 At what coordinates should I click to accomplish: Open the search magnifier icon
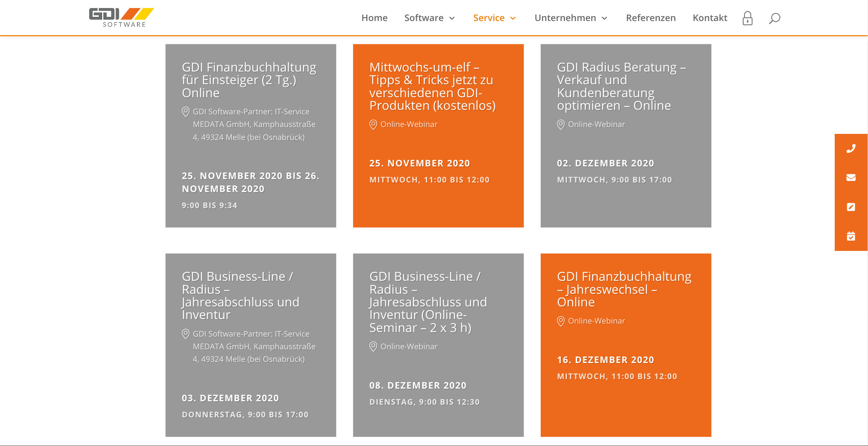tap(775, 18)
